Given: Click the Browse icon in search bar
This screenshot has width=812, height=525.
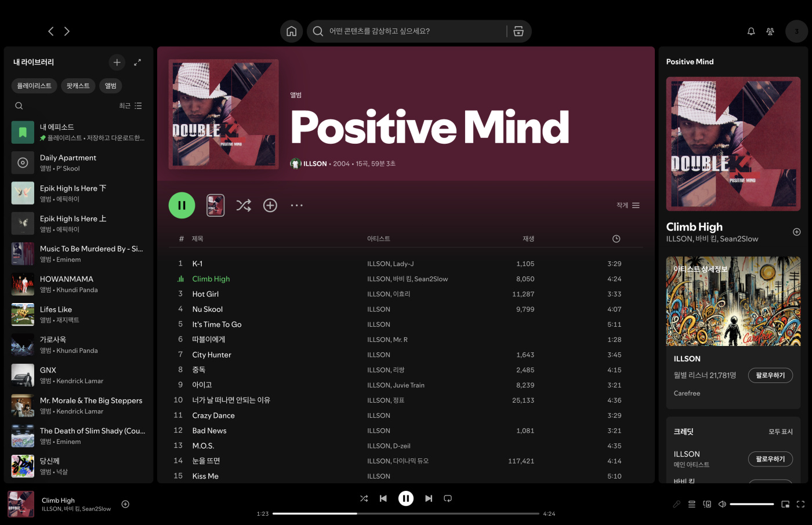Looking at the screenshot, I should (x=519, y=31).
